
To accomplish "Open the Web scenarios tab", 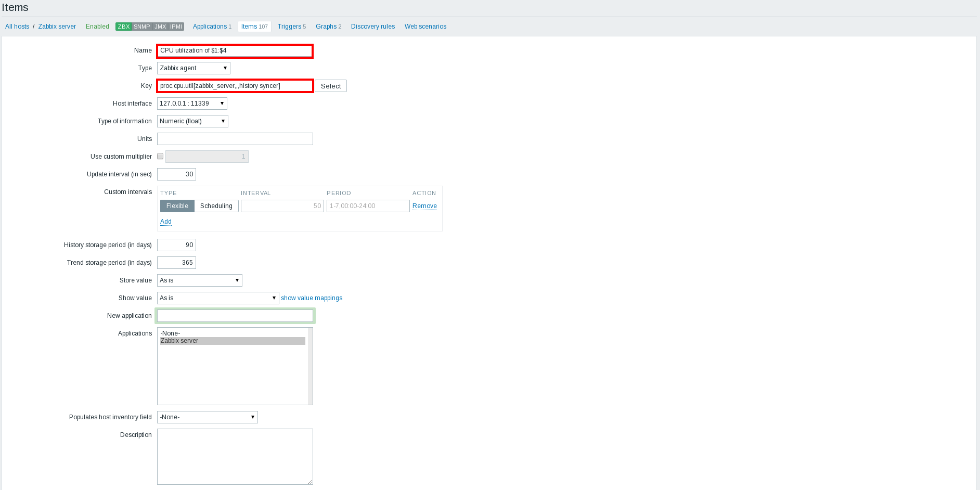I will point(425,26).
